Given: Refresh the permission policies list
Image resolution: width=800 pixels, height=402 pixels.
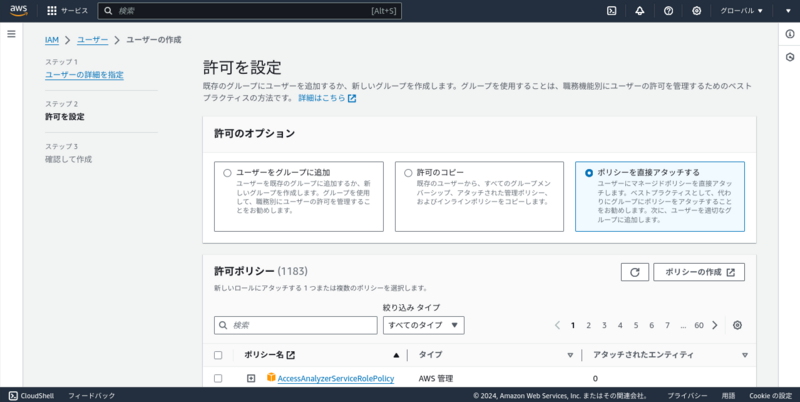Looking at the screenshot, I should coord(635,272).
